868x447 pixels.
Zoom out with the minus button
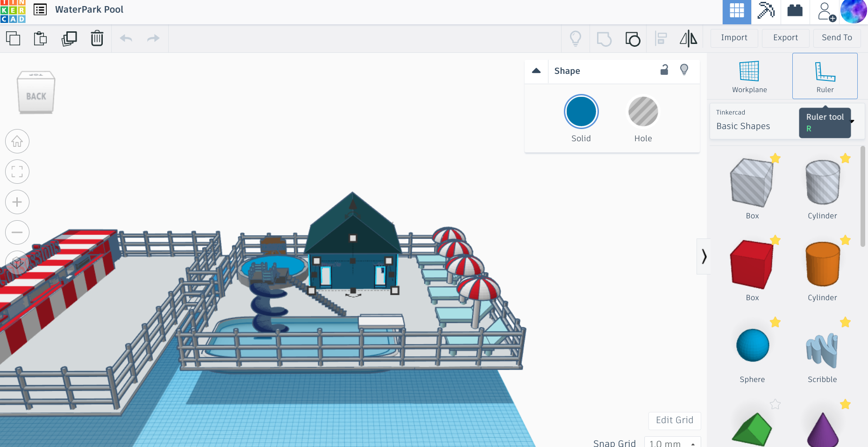click(x=17, y=232)
